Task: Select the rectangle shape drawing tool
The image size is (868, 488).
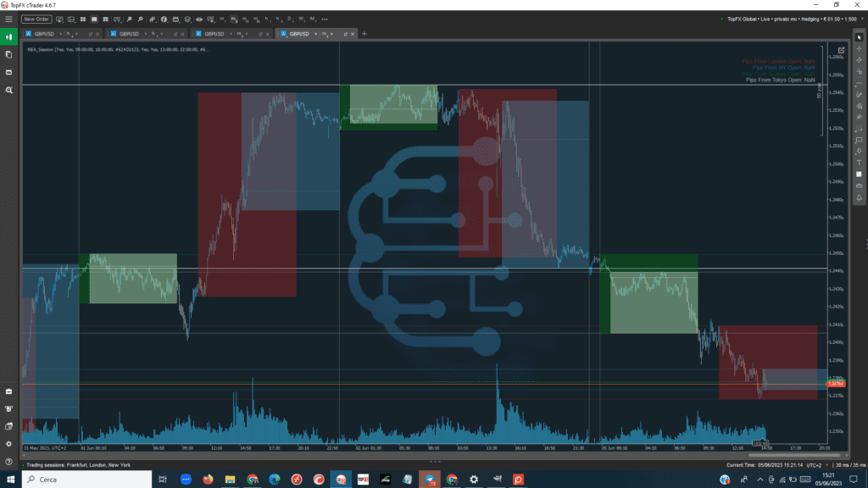Action: coord(860,140)
